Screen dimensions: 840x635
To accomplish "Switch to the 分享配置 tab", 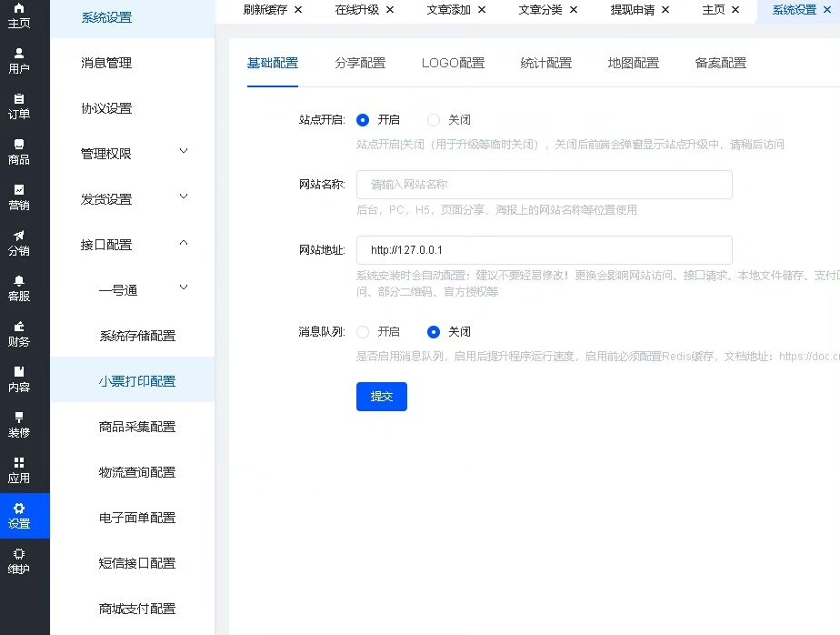I will pyautogui.click(x=359, y=63).
